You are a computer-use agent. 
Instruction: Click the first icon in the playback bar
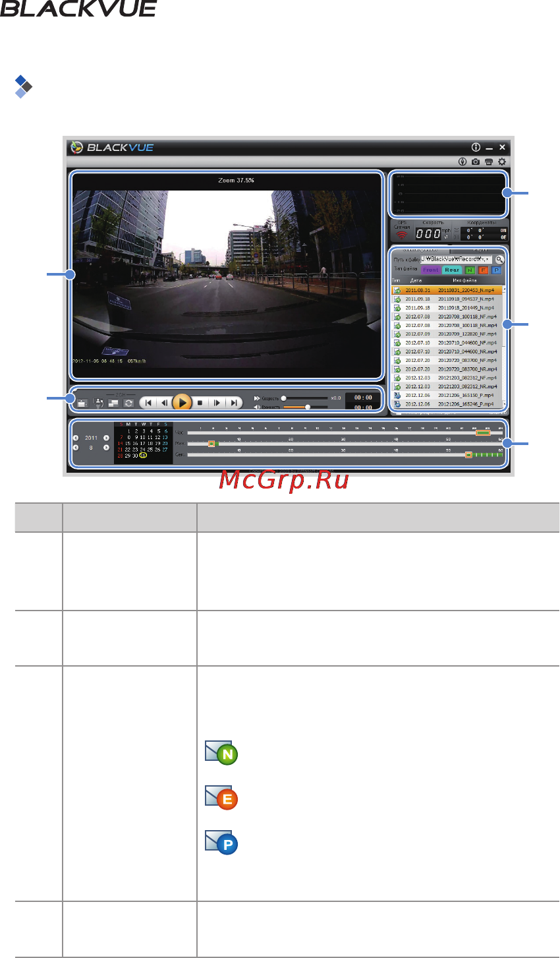coord(82,403)
